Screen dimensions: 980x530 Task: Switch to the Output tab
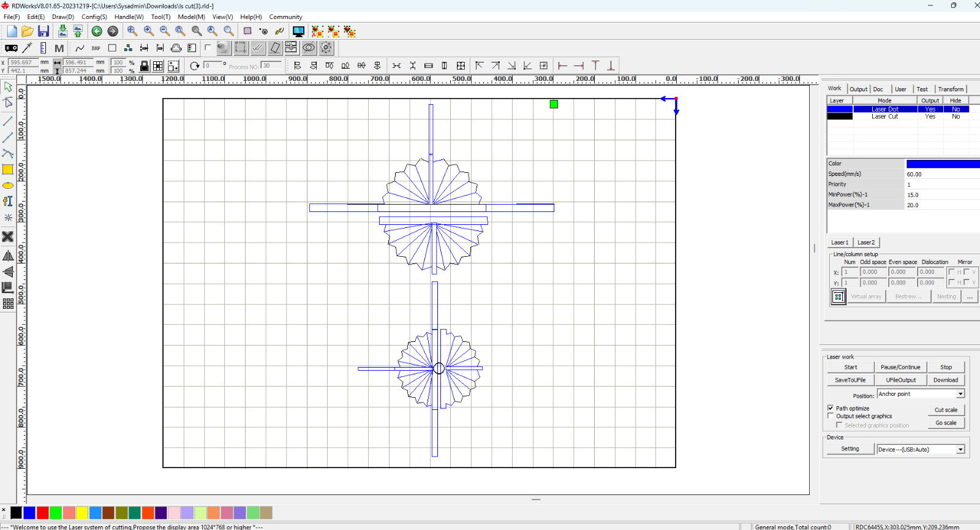coord(859,89)
